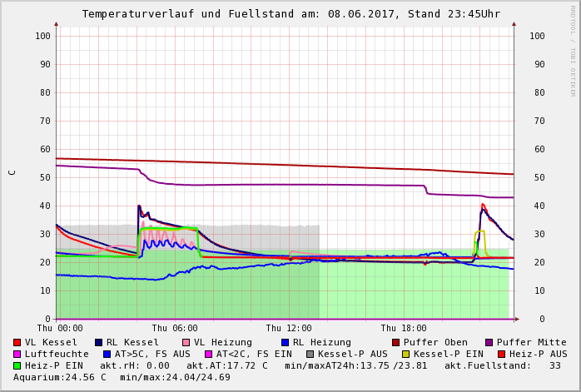Click the AT<2C, FS EIN legend label
Viewport: 581px width, 392px height.
point(254,354)
